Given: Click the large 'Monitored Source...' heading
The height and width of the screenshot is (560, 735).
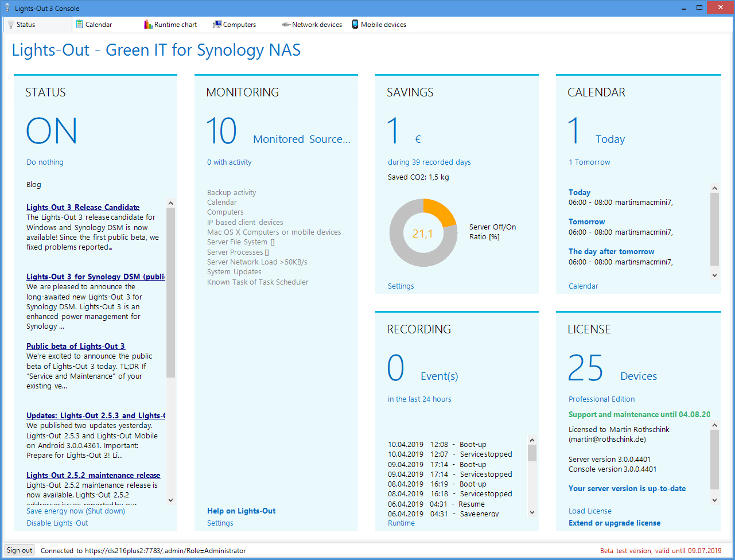Looking at the screenshot, I should [x=302, y=139].
